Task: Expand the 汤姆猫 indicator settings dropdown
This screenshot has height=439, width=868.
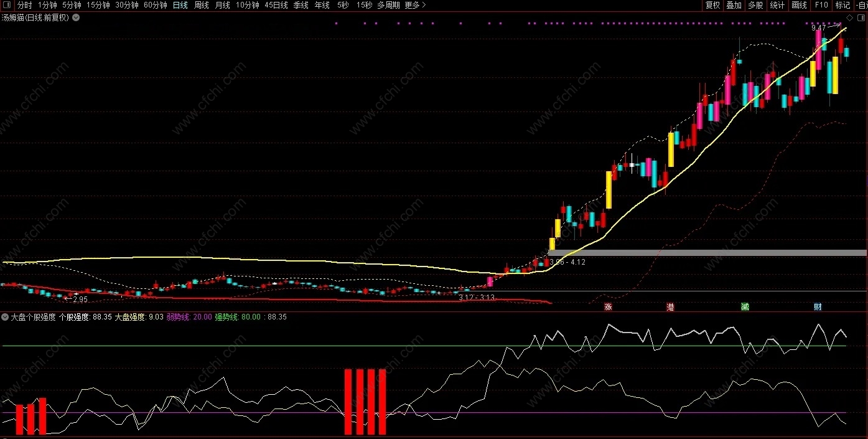Action: pyautogui.click(x=76, y=17)
